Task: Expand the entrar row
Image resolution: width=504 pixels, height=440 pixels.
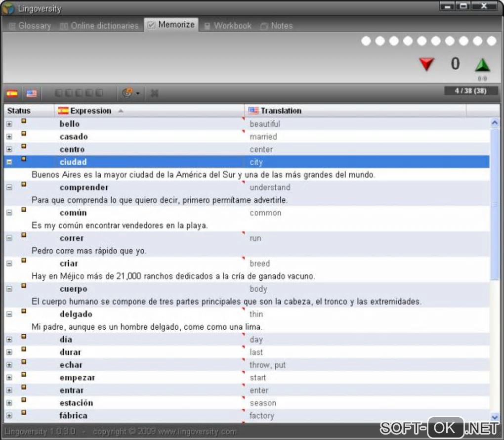Action: (9, 390)
